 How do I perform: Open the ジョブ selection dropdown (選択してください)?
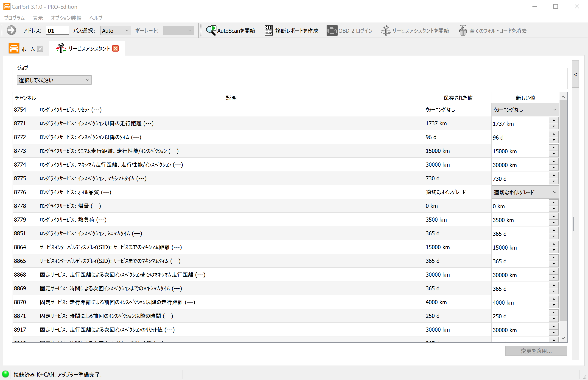[x=54, y=80]
